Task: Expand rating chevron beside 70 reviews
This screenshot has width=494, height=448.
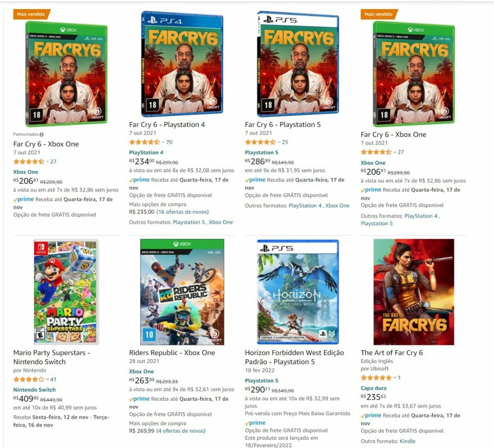Action: coord(163,142)
